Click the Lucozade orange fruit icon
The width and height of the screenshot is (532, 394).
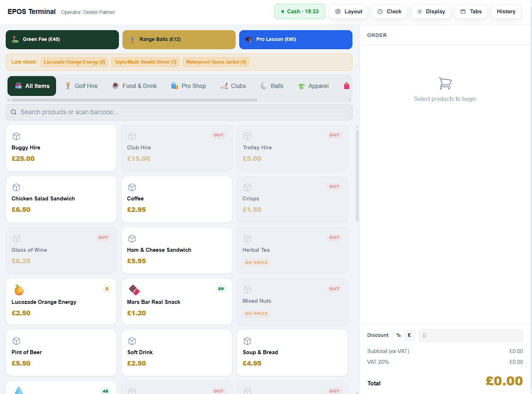[x=19, y=289]
